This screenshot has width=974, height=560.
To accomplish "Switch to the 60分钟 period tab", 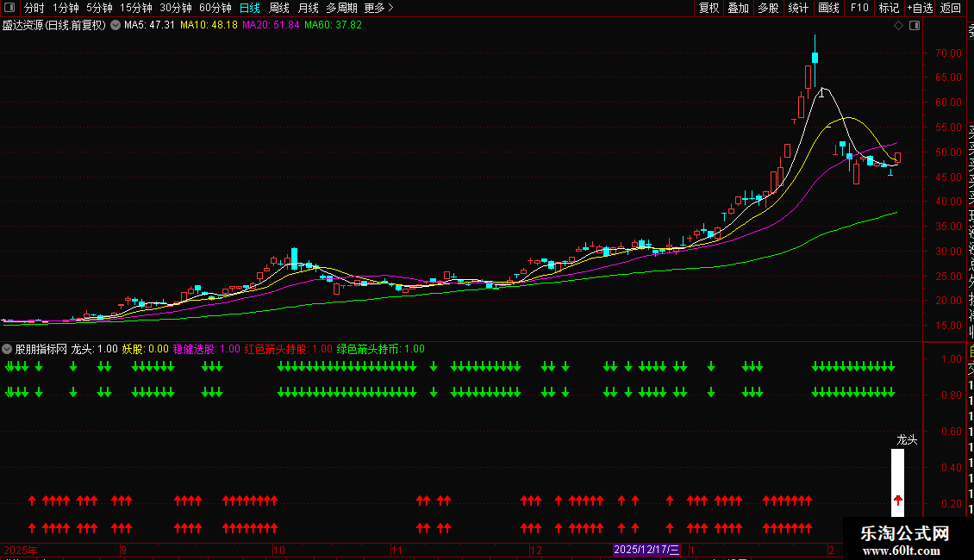I will pos(215,8).
